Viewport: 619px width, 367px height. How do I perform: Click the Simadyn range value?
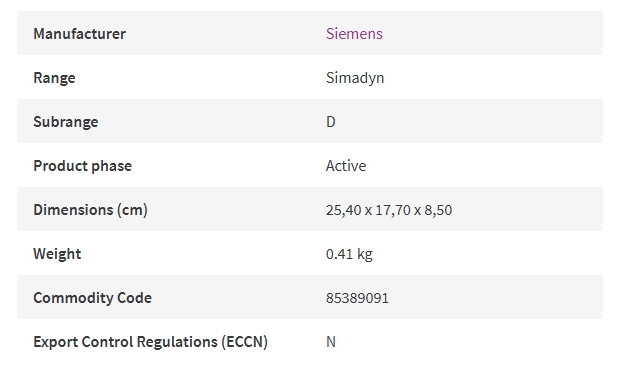[355, 78]
